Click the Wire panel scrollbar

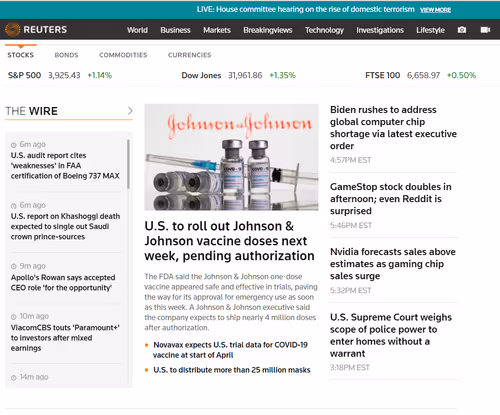pyautogui.click(x=128, y=165)
